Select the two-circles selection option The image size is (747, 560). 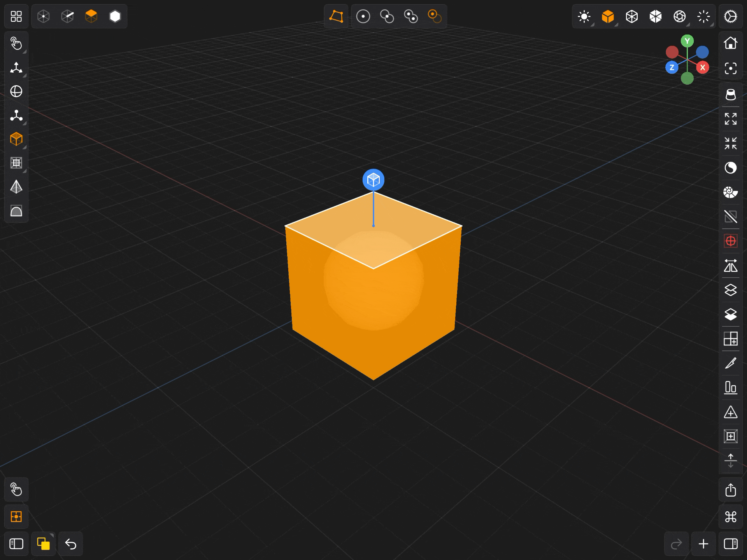tap(387, 16)
